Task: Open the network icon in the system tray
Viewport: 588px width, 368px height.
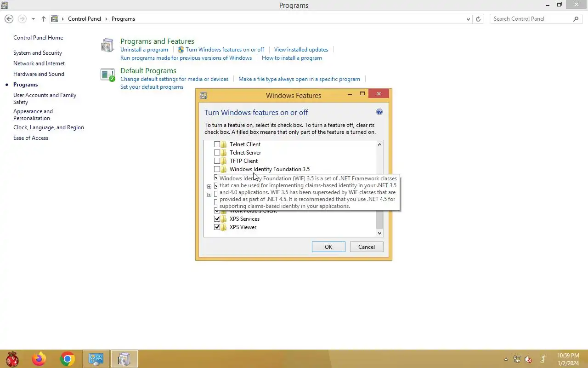Action: (517, 359)
